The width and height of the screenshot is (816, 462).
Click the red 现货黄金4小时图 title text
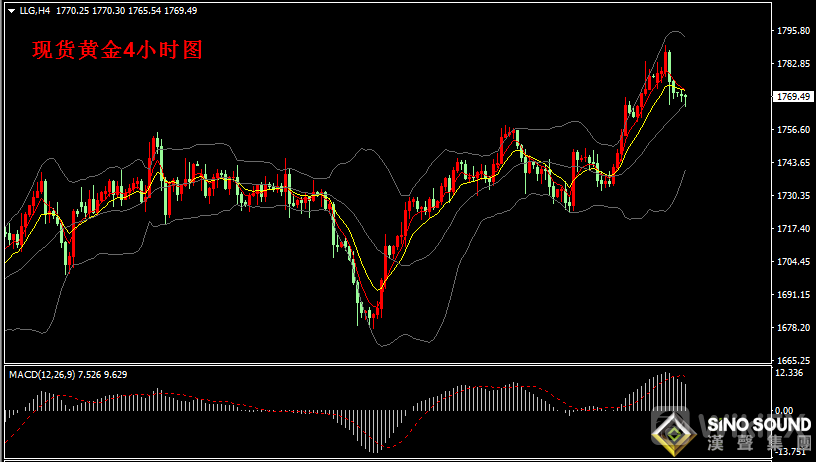click(x=117, y=50)
